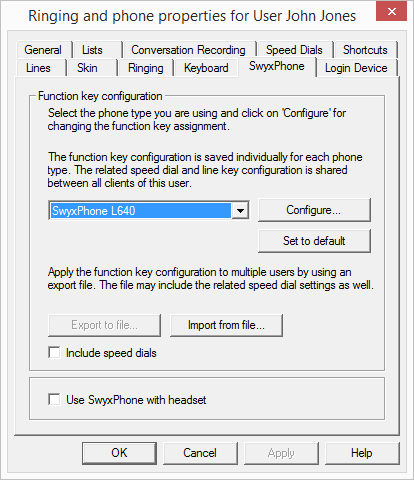
Task: Switch to the Shortcuts tab
Action: click(x=365, y=50)
